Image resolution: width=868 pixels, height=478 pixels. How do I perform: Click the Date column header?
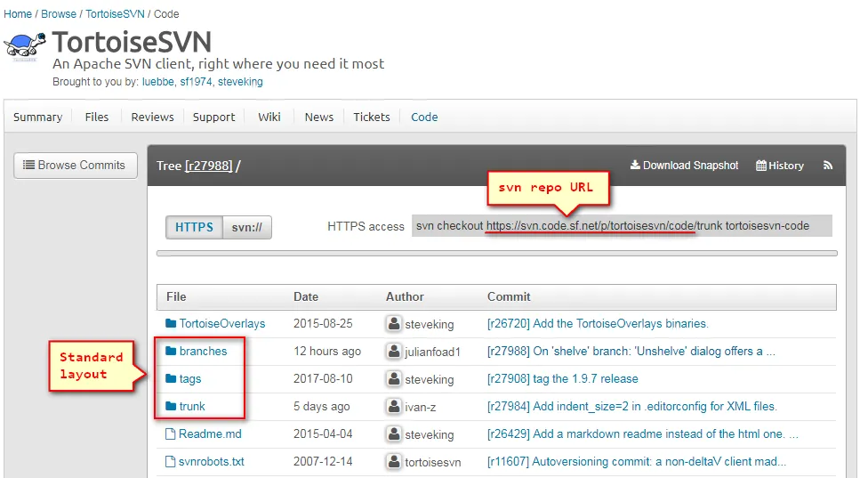pyautogui.click(x=306, y=297)
